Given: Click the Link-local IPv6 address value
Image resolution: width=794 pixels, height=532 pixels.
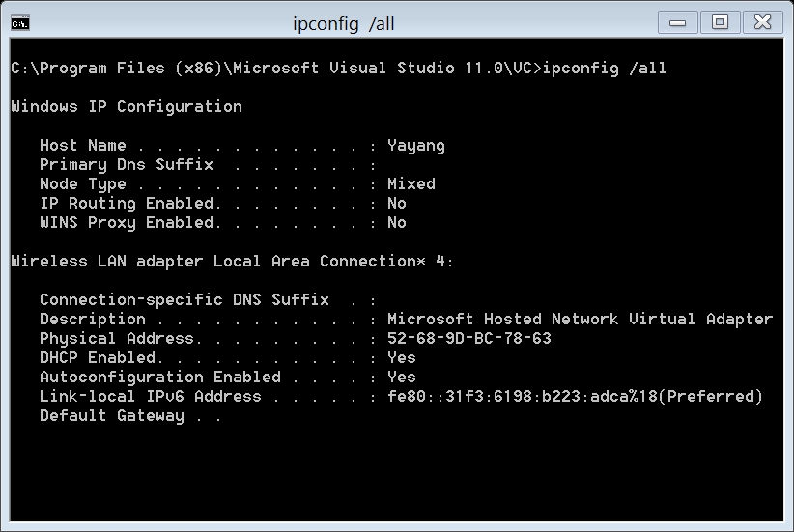Looking at the screenshot, I should point(575,396).
